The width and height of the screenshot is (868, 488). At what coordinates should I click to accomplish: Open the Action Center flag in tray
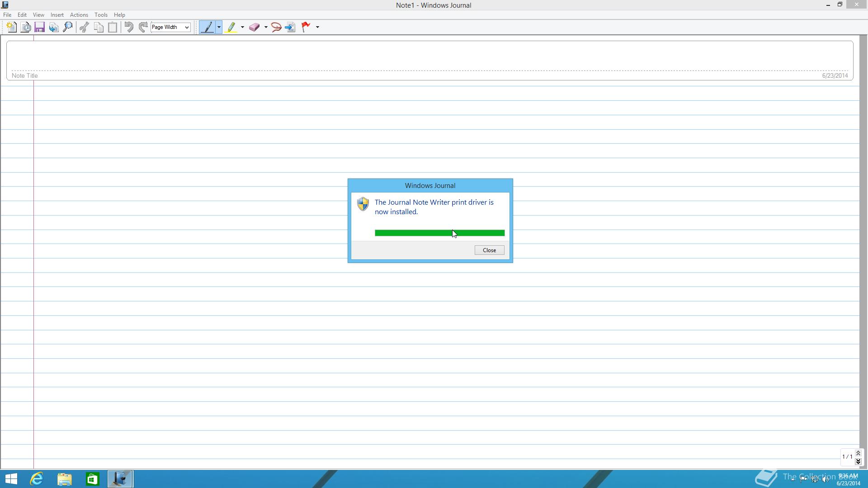point(804,479)
